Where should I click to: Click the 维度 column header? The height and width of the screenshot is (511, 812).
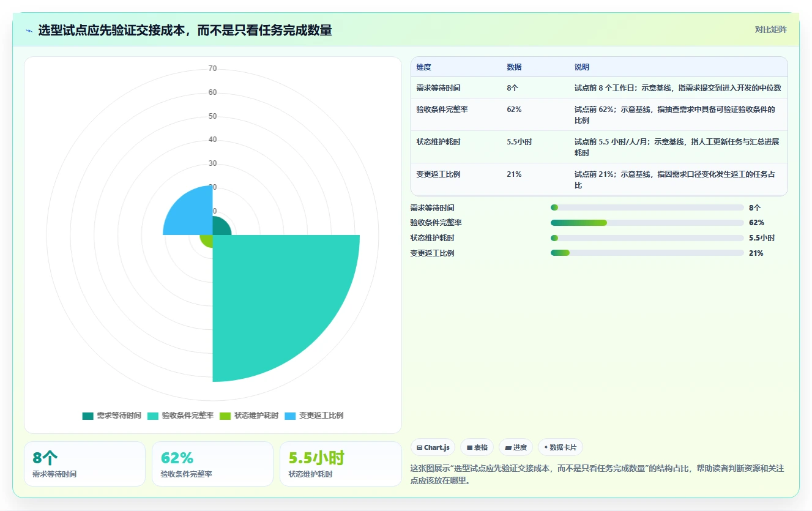click(423, 67)
